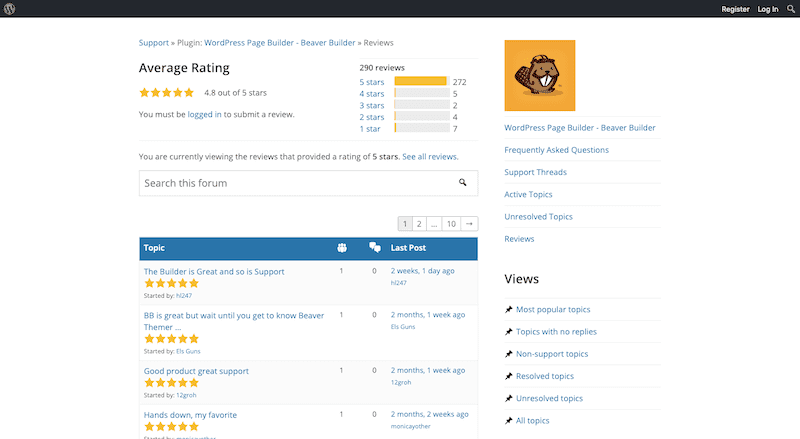This screenshot has width=800, height=439.
Task: Open All topics view
Action: pos(533,421)
